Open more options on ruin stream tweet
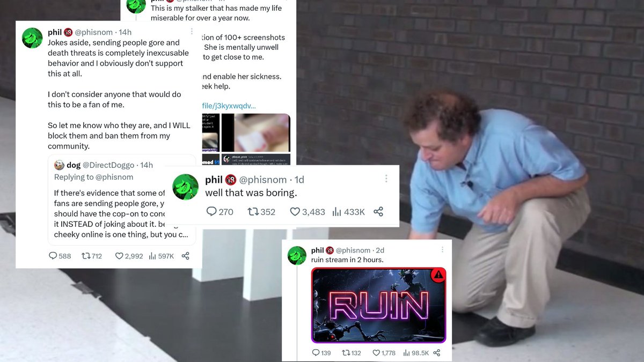The image size is (644, 362). click(442, 250)
